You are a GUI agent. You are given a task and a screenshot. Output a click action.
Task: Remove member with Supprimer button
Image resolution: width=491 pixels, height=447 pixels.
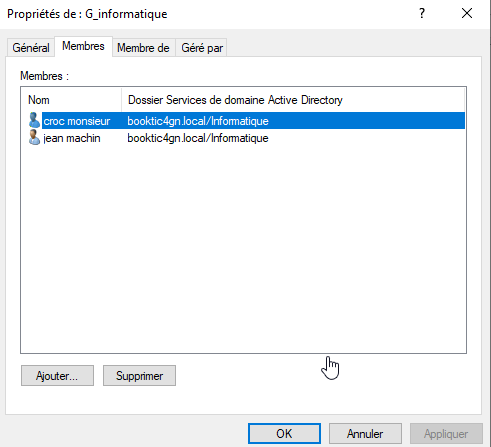tap(139, 376)
